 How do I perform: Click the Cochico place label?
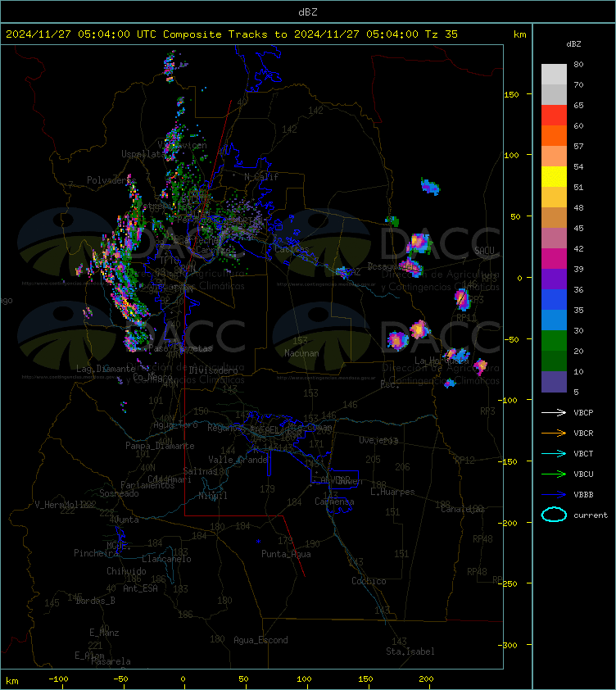pos(369,581)
